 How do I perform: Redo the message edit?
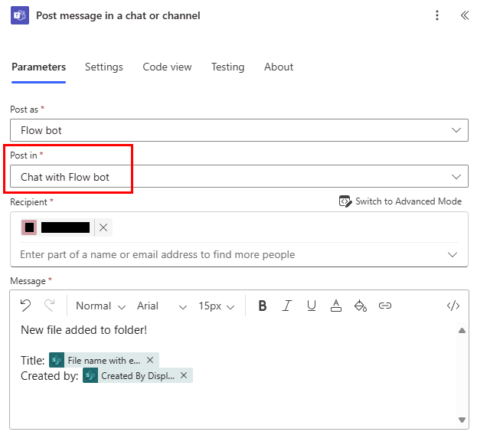(x=49, y=306)
